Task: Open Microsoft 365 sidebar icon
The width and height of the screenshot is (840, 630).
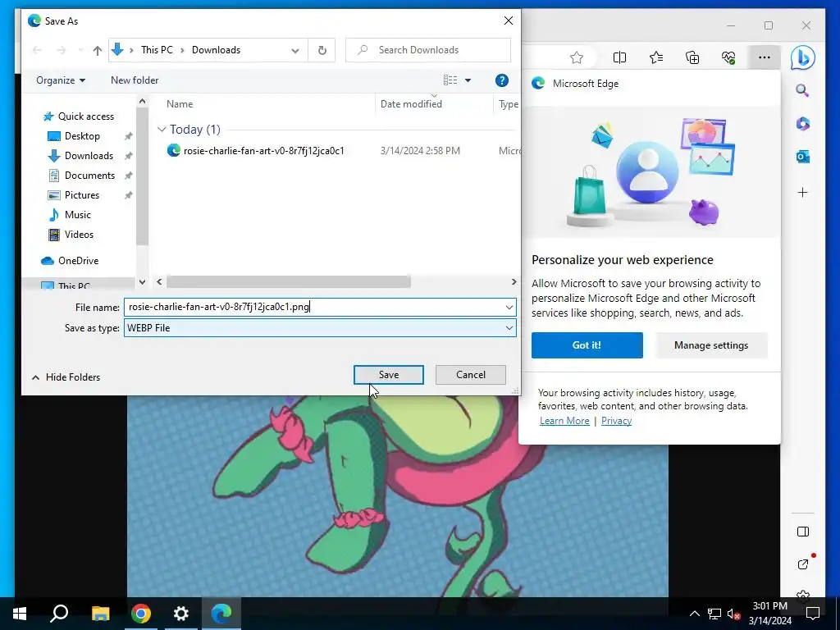Action: (x=802, y=124)
